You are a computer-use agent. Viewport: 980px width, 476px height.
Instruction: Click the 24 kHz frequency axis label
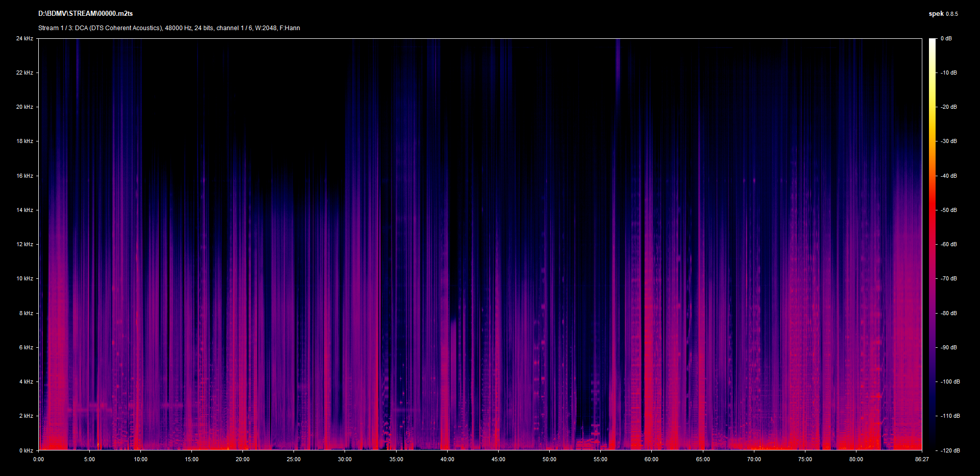click(24, 39)
